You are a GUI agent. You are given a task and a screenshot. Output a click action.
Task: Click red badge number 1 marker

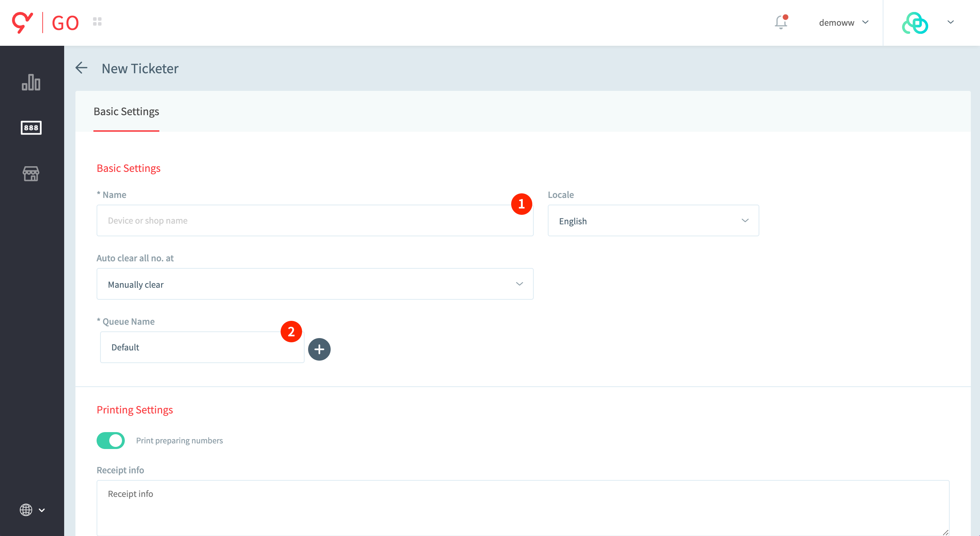click(x=521, y=204)
